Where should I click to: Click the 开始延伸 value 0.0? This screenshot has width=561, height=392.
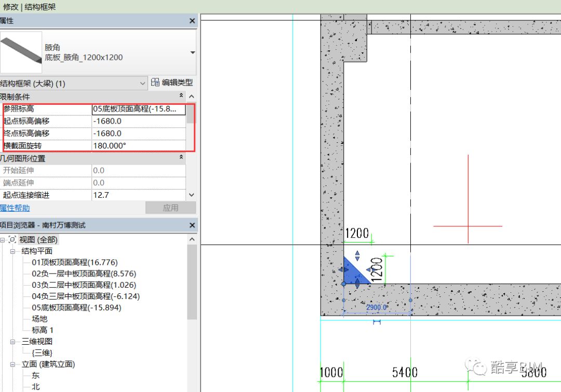139,171
